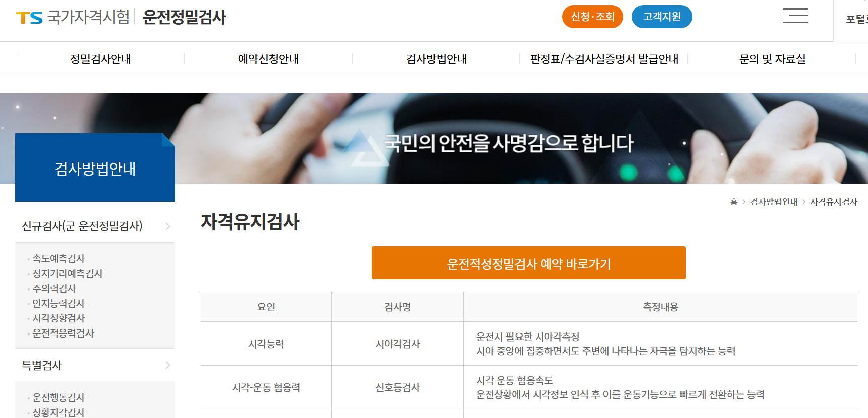Image resolution: width=868 pixels, height=418 pixels.
Task: Open 상황지각검사 in the sidebar
Action: (59, 412)
